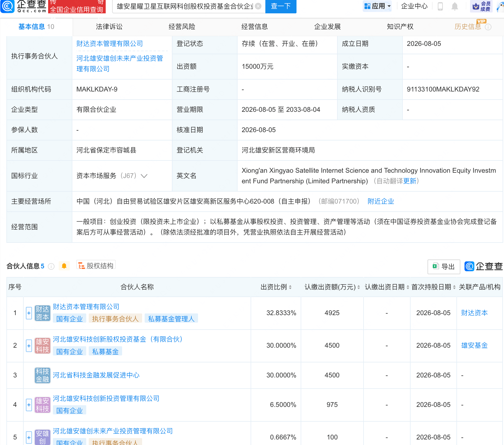Screen dimensions: 504x445
Task: Expand row 1 财达资本管理有限公司
Action: (29, 313)
